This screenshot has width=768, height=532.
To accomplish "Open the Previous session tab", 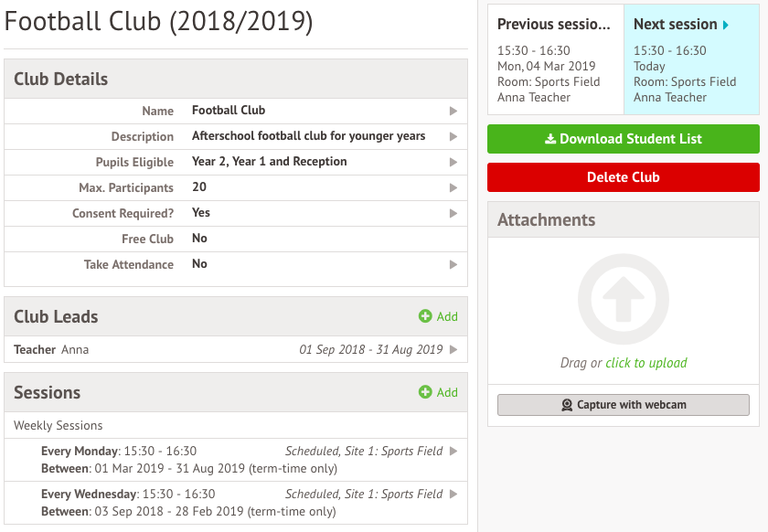I will tap(556, 59).
